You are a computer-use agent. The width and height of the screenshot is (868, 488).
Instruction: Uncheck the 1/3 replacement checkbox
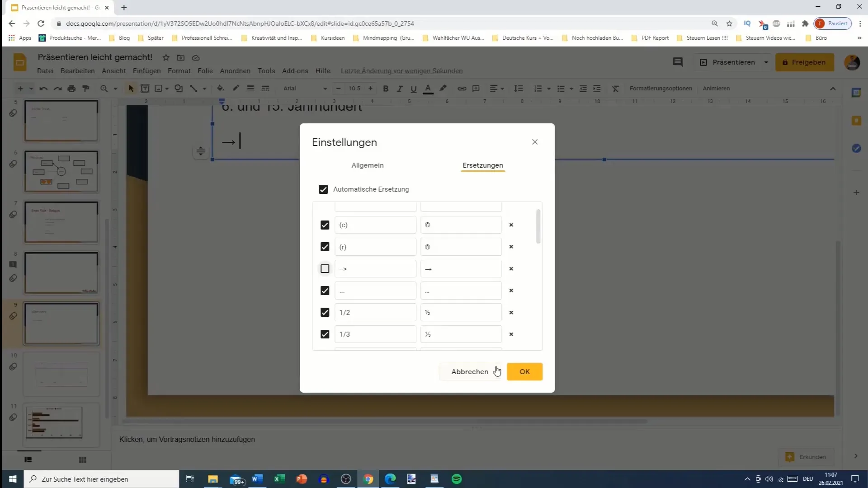point(325,334)
